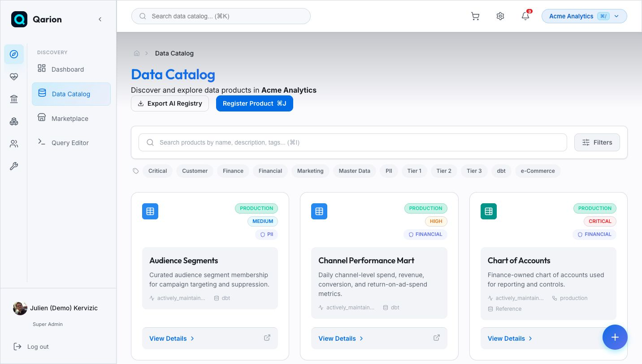Filter by the Critical tag

(x=157, y=171)
